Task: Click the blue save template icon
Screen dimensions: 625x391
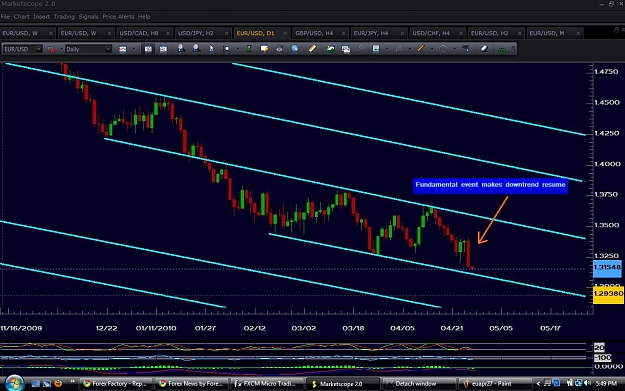Action: [x=376, y=49]
